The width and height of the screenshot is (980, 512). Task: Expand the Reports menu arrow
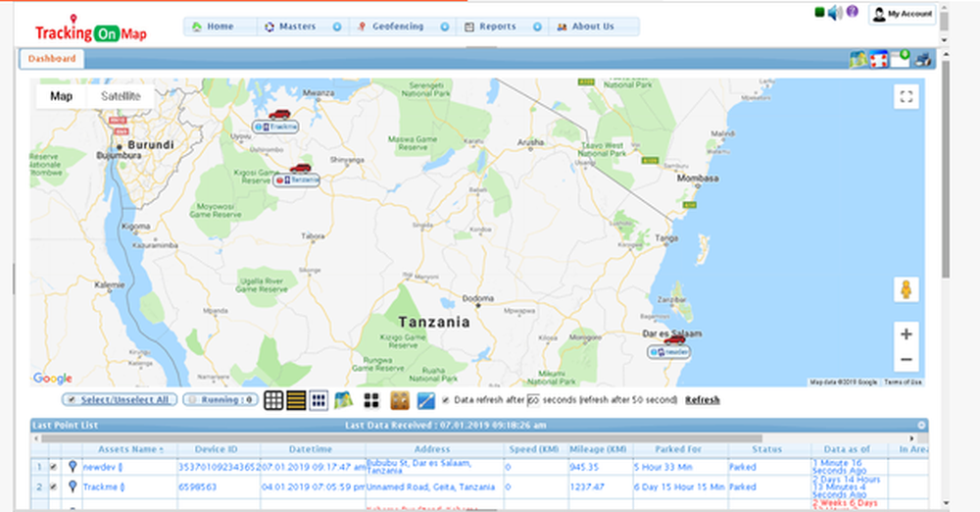pyautogui.click(x=537, y=26)
